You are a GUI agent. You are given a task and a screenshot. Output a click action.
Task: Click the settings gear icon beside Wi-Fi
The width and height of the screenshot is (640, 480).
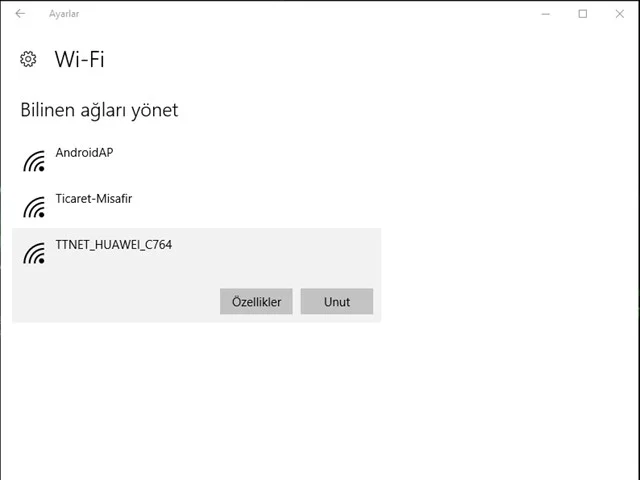[x=28, y=59]
